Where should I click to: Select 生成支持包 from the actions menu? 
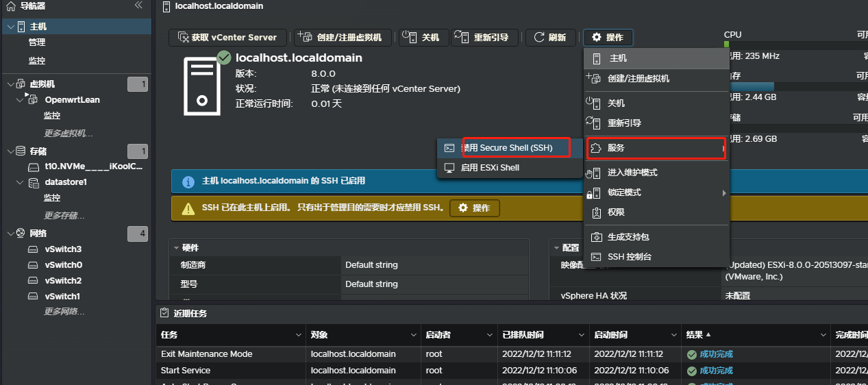(x=628, y=237)
